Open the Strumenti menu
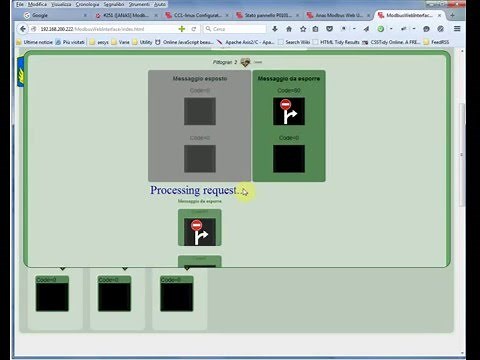This screenshot has width=480, height=360. point(139,4)
